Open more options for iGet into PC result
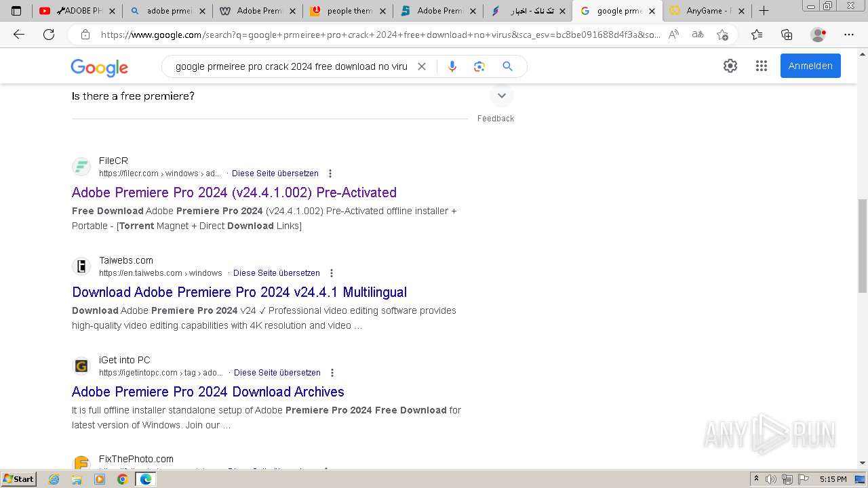The height and width of the screenshot is (488, 868). tap(332, 373)
